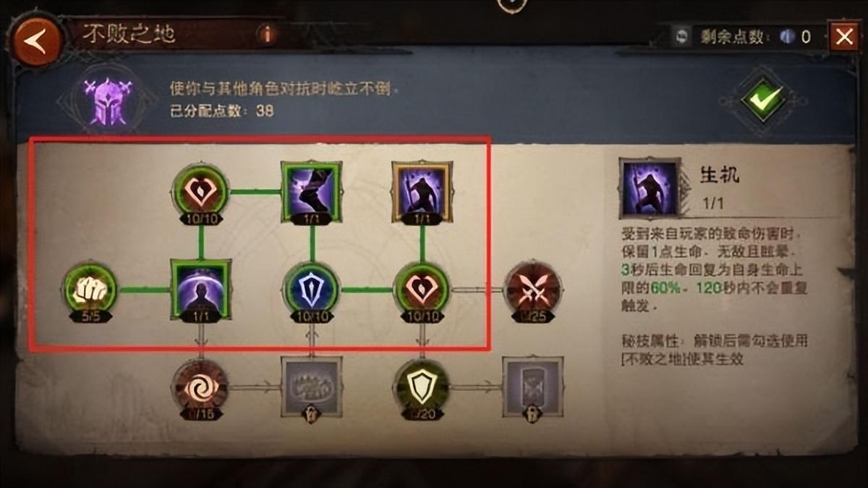The image size is (868, 488).
Task: Open the info icon beside 不败之地
Action: pyautogui.click(x=268, y=34)
